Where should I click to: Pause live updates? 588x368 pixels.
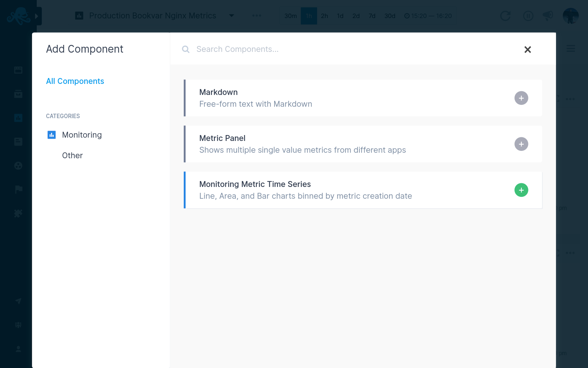click(528, 16)
